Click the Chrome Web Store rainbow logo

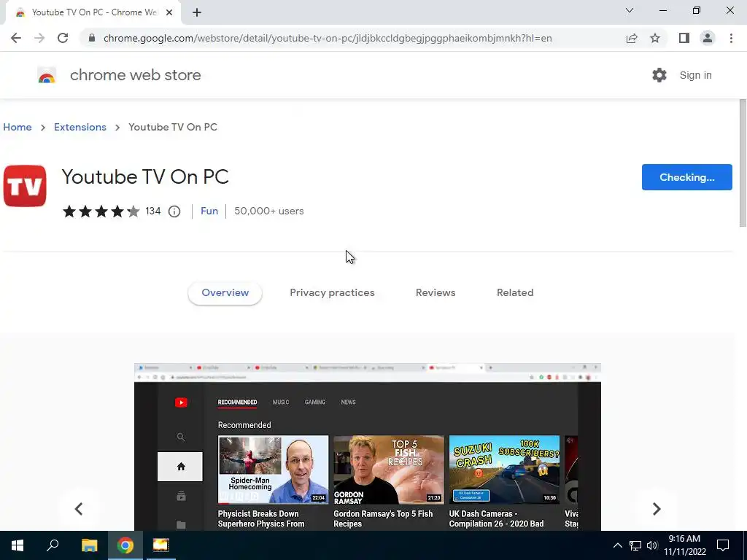point(47,75)
